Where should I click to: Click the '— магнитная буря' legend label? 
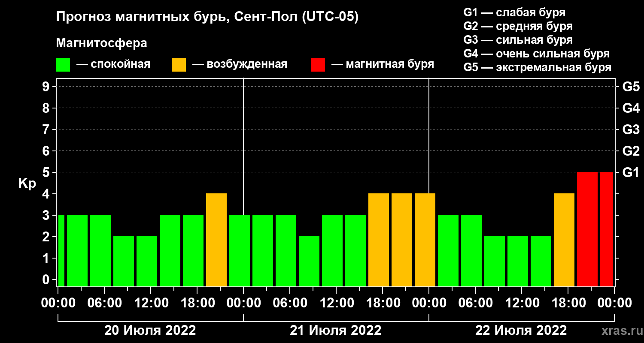pos(383,64)
